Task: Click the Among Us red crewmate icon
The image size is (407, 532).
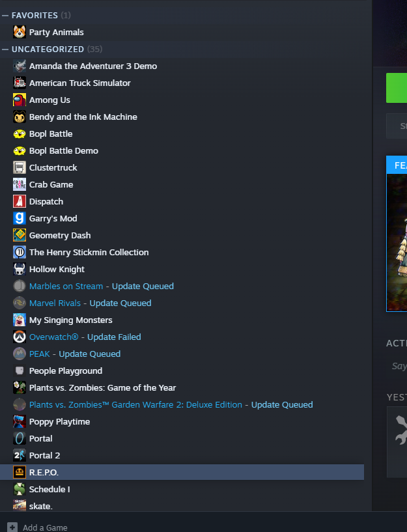Action: (20, 100)
